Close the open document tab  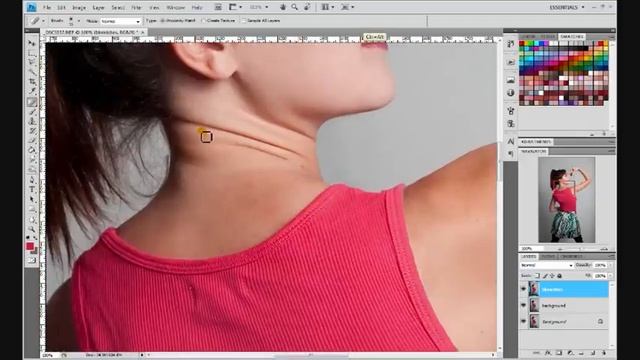(142, 32)
